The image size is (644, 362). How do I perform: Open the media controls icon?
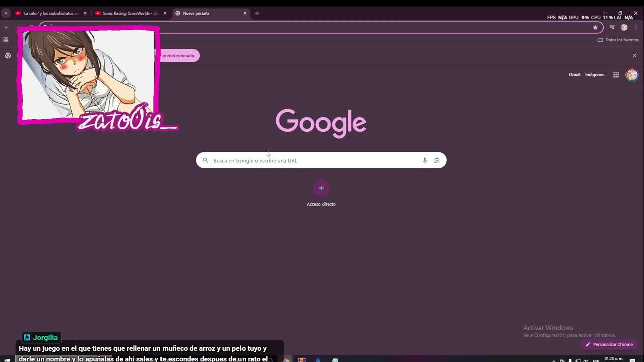coord(612,28)
